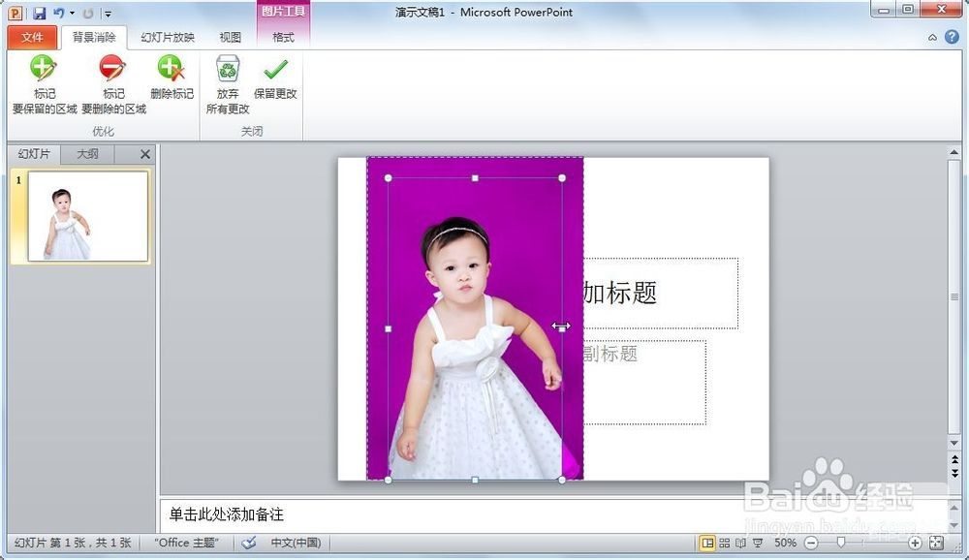969x560 pixels.
Task: Switch to the 大纲 outline pane tab
Action: pyautogui.click(x=87, y=154)
